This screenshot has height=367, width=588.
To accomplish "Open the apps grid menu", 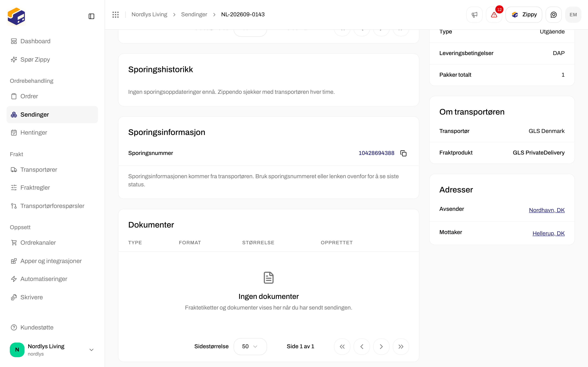I will coord(116,14).
